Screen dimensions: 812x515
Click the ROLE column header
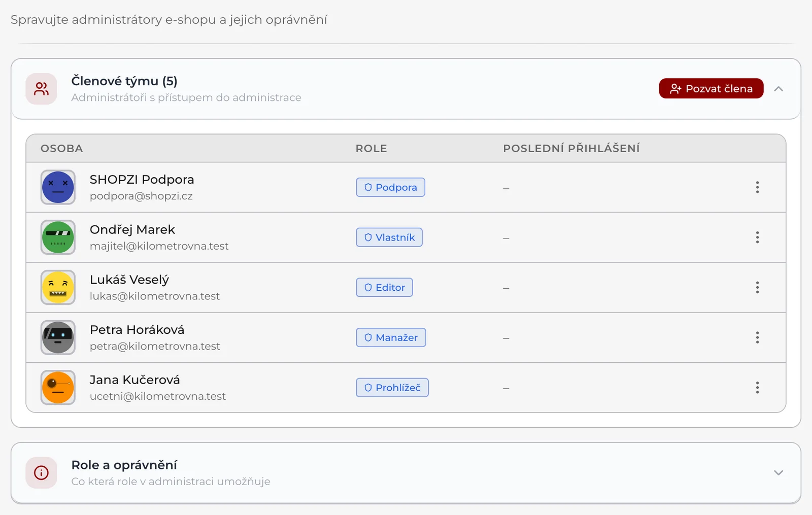point(371,149)
